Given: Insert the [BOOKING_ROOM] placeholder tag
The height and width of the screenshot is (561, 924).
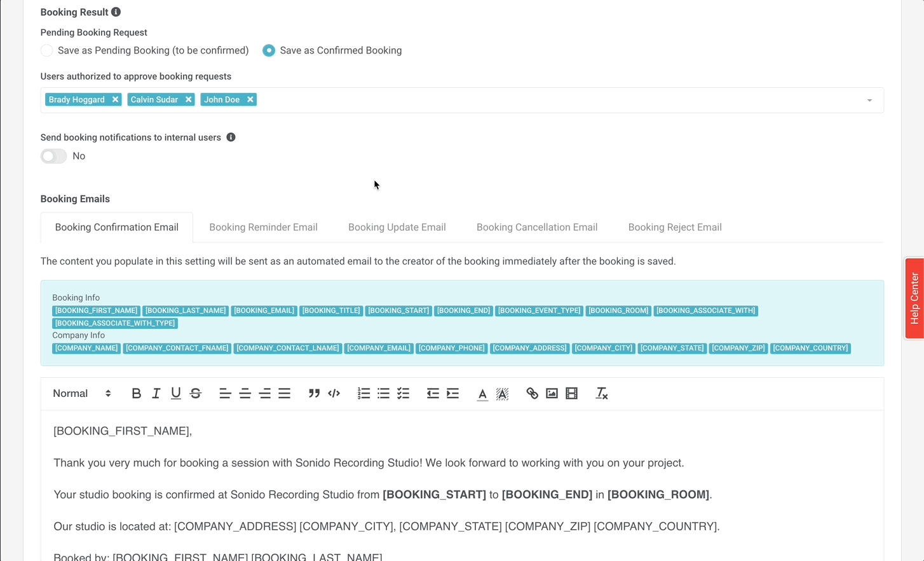Looking at the screenshot, I should click(x=618, y=311).
